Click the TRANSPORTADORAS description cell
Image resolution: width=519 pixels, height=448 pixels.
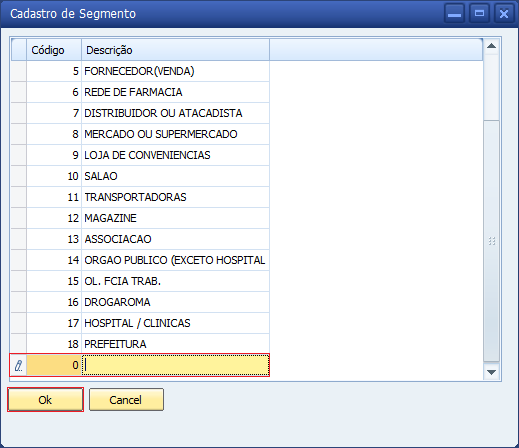click(175, 197)
